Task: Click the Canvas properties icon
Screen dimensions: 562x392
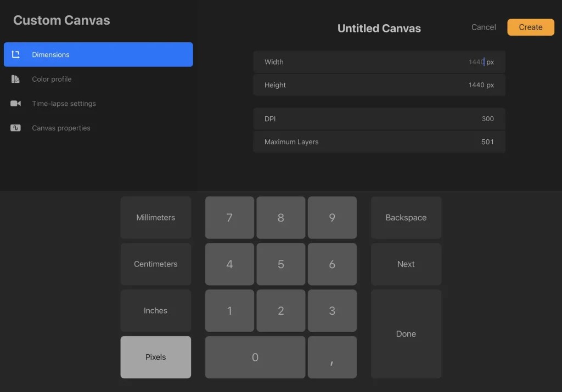Action: pos(16,128)
